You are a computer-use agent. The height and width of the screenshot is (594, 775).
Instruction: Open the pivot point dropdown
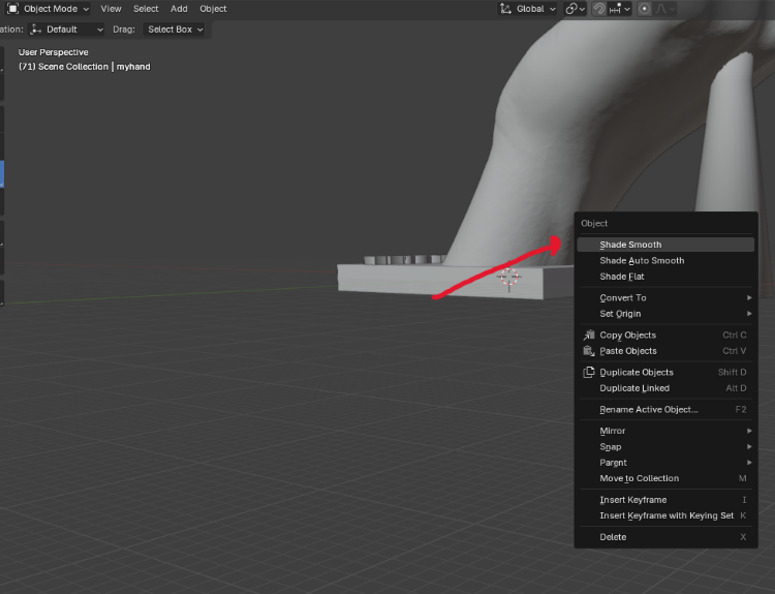click(575, 9)
